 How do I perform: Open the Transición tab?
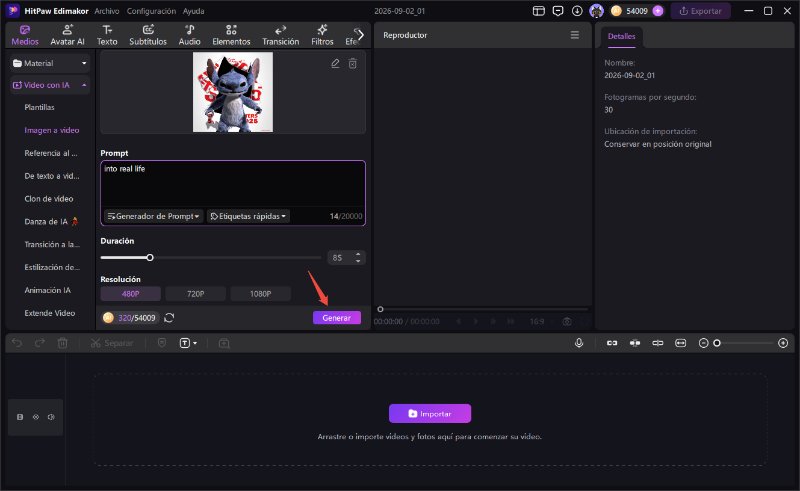pos(281,35)
